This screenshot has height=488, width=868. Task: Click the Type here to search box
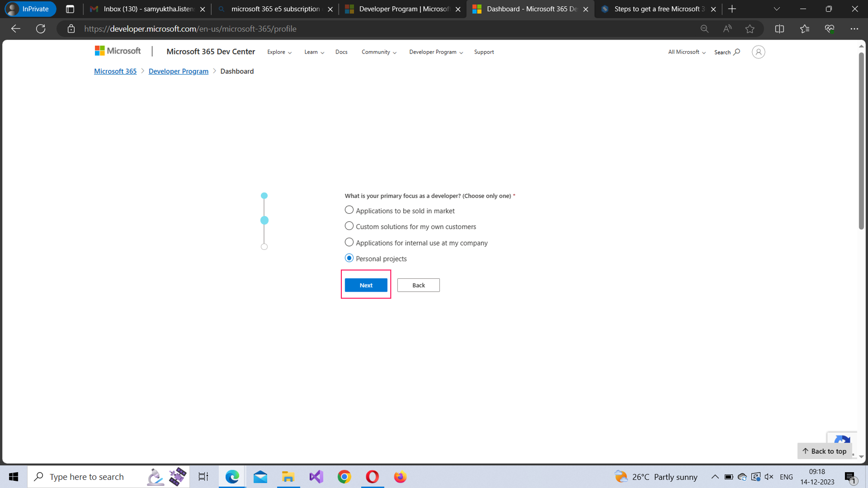point(109,476)
